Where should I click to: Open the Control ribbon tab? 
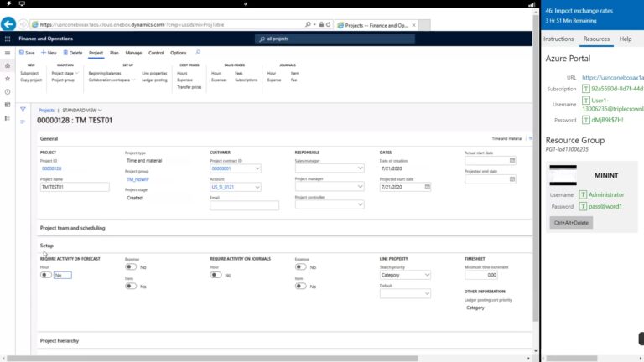coord(156,53)
